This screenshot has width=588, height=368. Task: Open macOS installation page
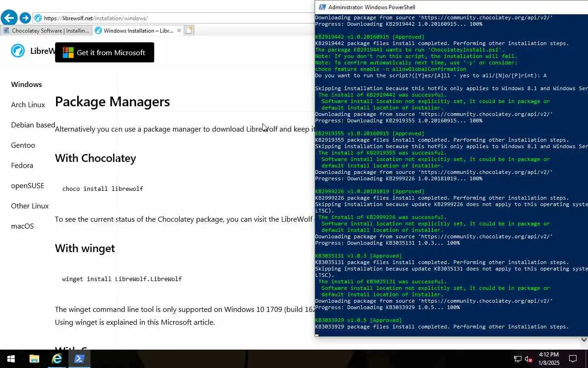pyautogui.click(x=23, y=226)
